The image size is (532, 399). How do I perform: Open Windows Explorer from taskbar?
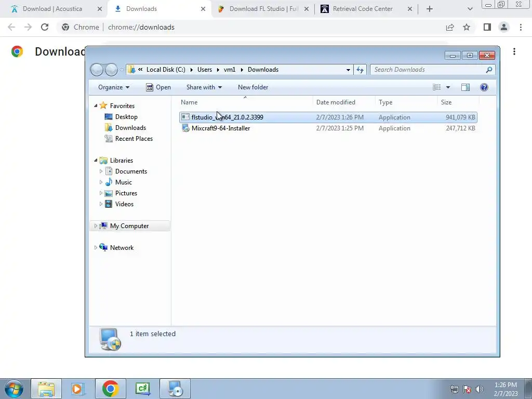coord(46,389)
